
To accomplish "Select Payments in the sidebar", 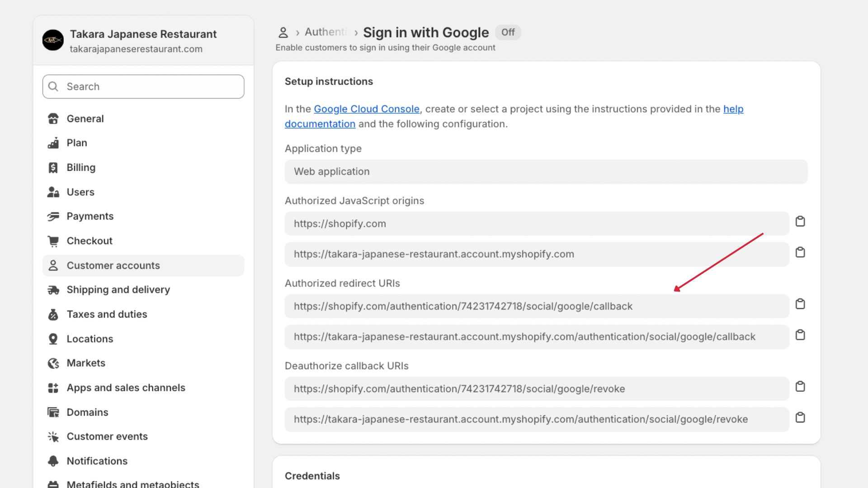I will [x=143, y=216].
